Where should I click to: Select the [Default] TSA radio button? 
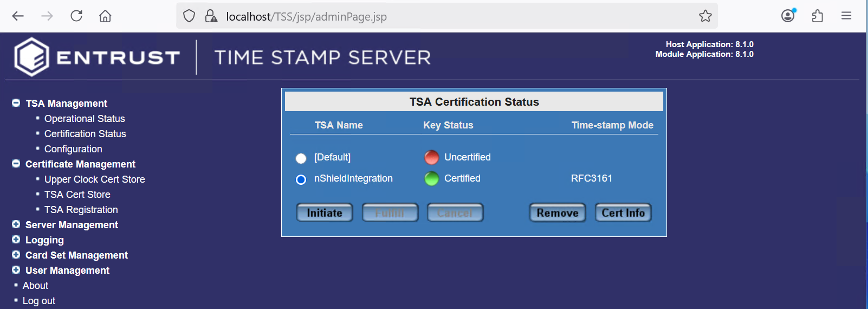(301, 158)
